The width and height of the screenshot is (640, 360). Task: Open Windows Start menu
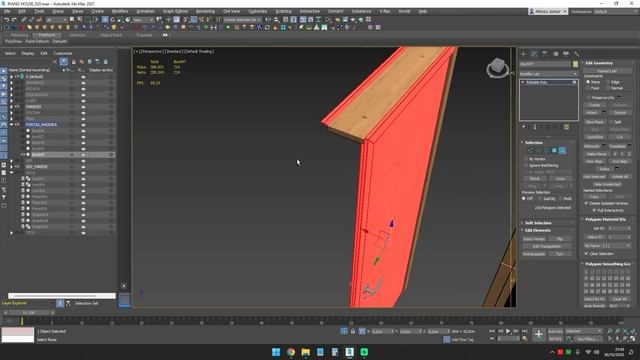(276, 352)
